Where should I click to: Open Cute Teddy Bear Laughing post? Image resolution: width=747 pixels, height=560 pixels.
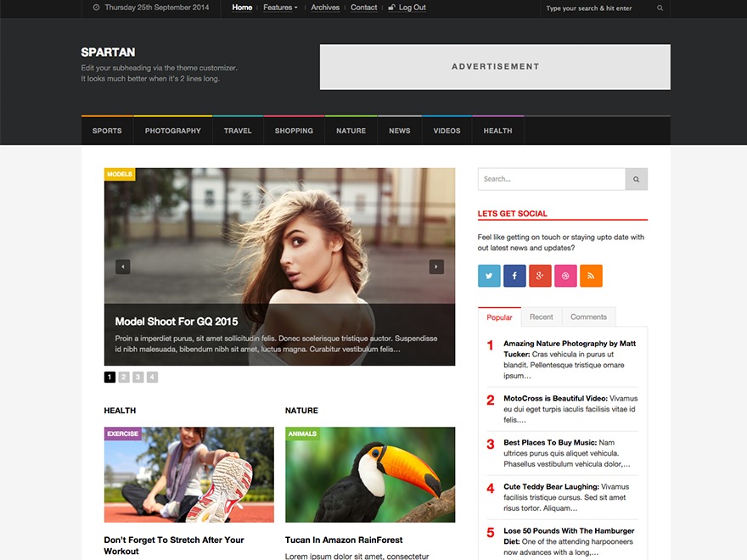551,487
